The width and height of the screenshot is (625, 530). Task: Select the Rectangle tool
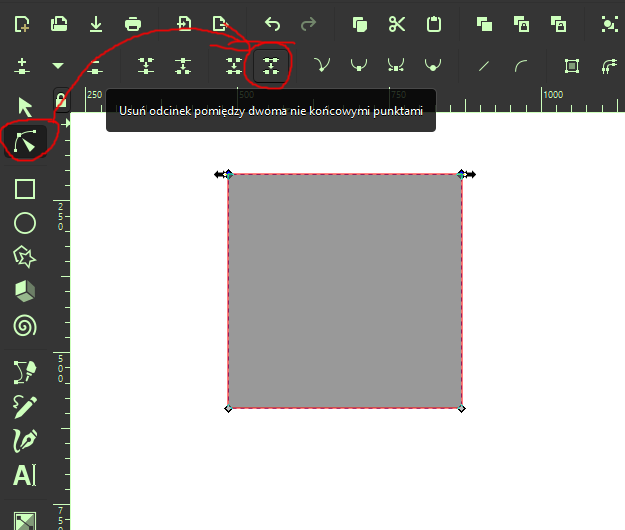coord(25,189)
